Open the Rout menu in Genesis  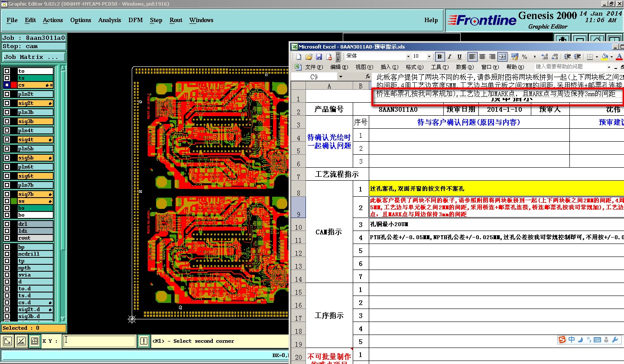[176, 20]
